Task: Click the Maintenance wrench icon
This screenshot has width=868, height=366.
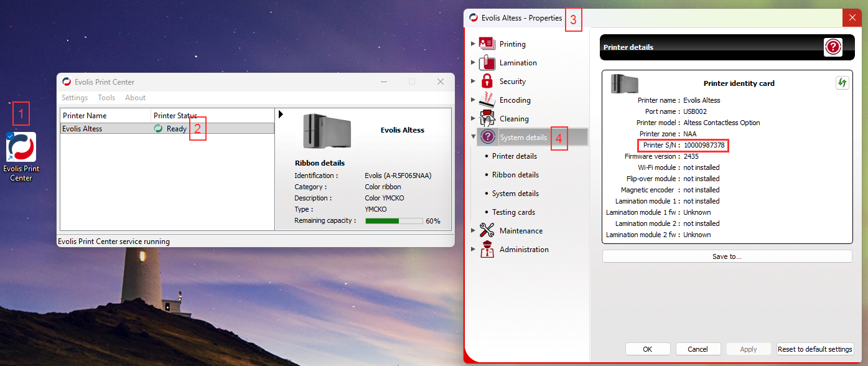Action: [487, 231]
